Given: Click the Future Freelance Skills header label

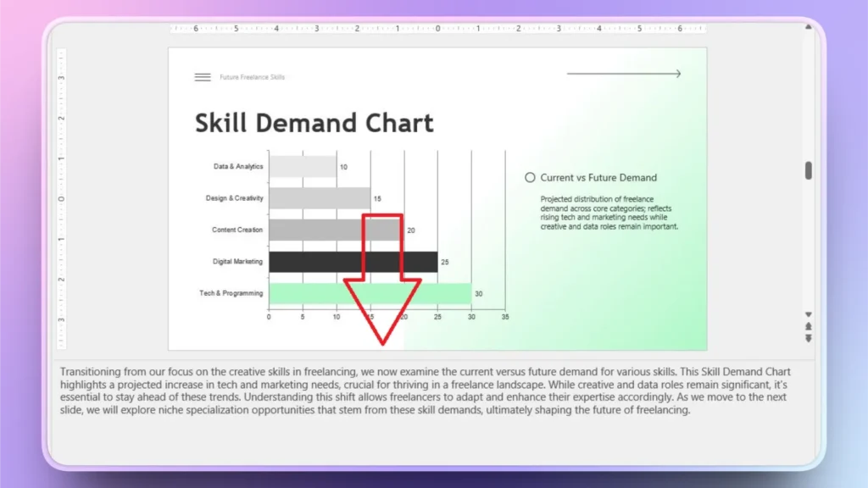Looking at the screenshot, I should click(251, 77).
